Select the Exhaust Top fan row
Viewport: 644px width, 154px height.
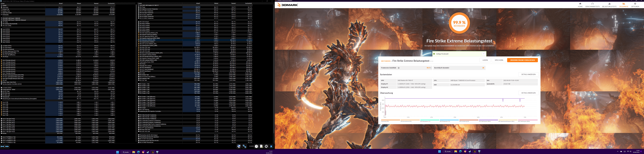(x=58, y=9)
